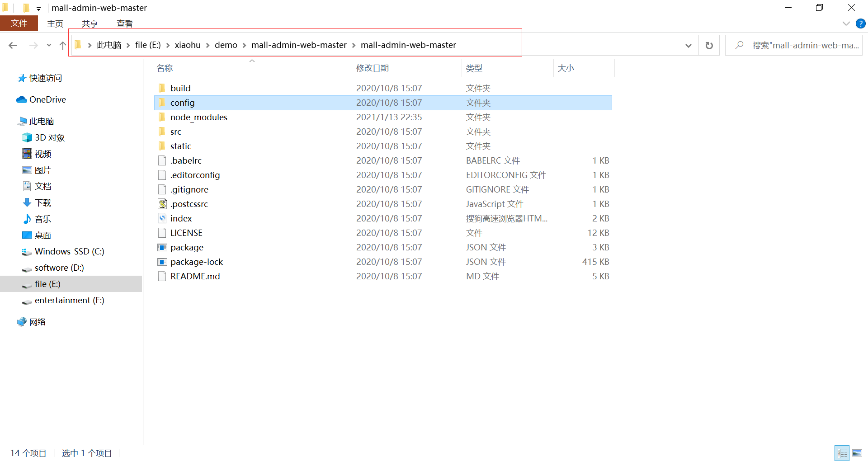Click the .postcssrc JavaScript file icon

162,204
